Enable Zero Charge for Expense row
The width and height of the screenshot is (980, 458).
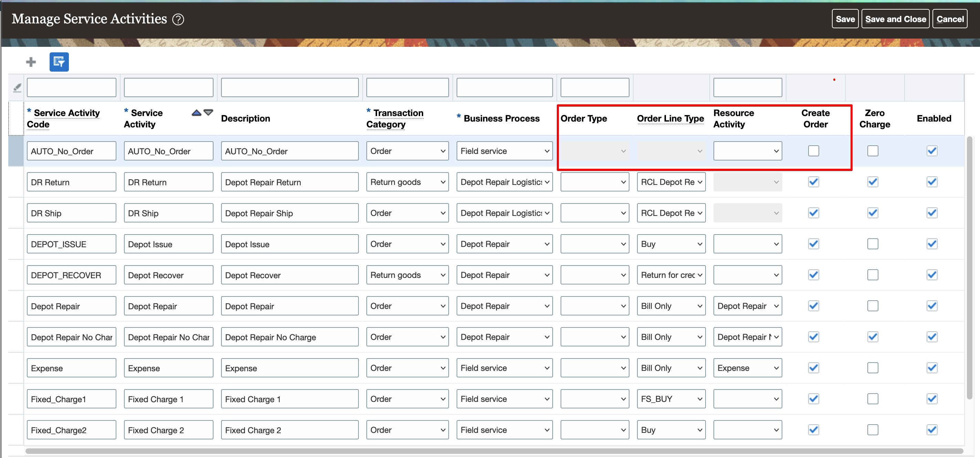coord(873,368)
